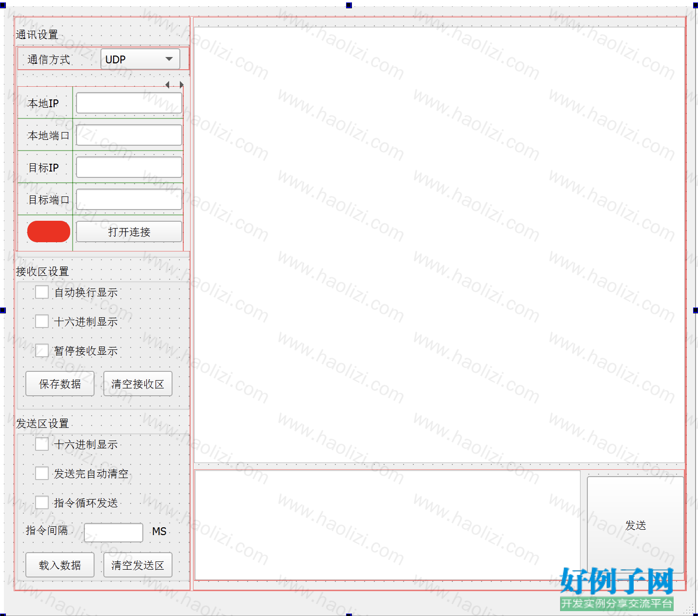Click the left arrow above the 本地IP row
Viewport: 698px width, 616px height.
[x=167, y=85]
